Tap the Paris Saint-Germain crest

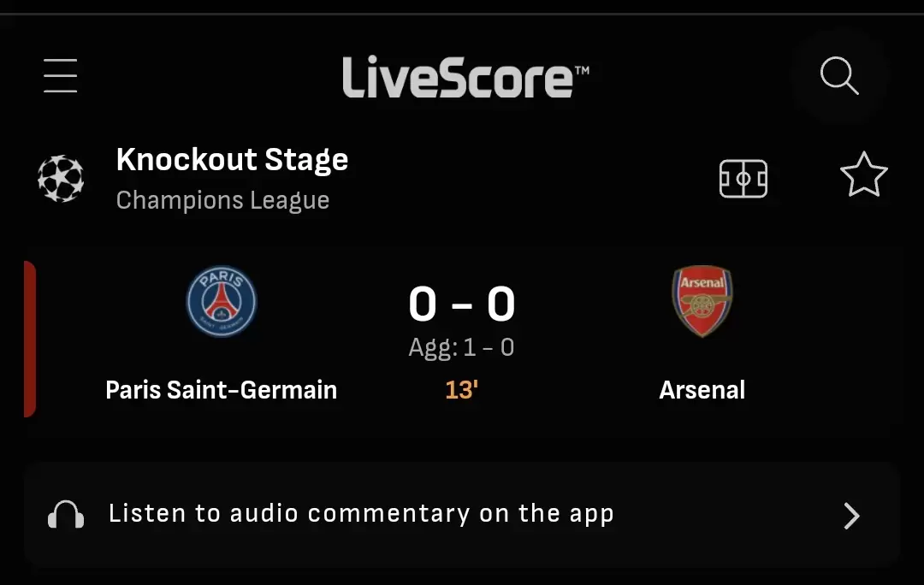tap(222, 301)
